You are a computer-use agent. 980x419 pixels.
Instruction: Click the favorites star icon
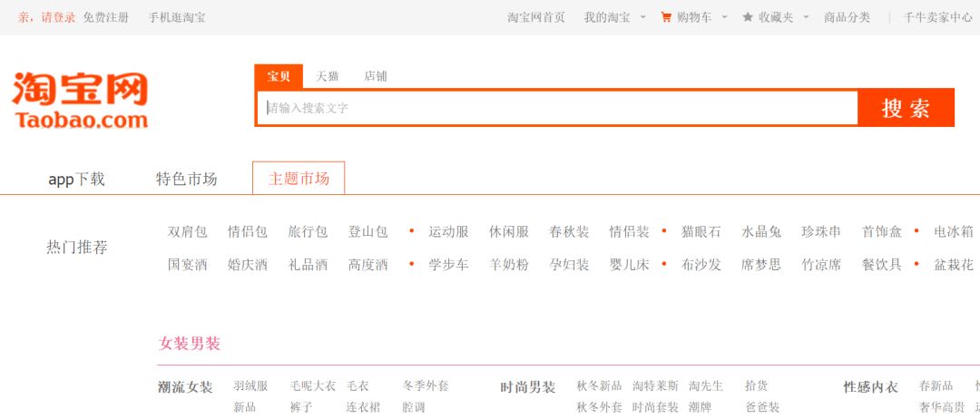tap(748, 17)
